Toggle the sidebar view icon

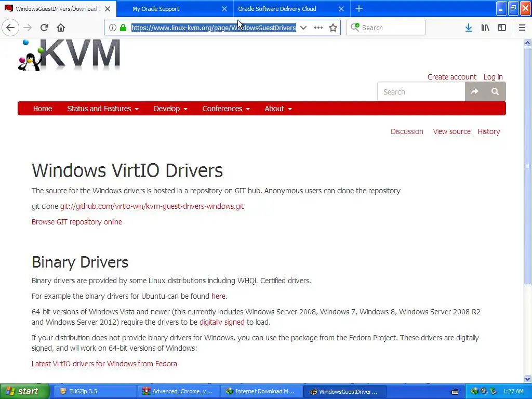click(502, 28)
